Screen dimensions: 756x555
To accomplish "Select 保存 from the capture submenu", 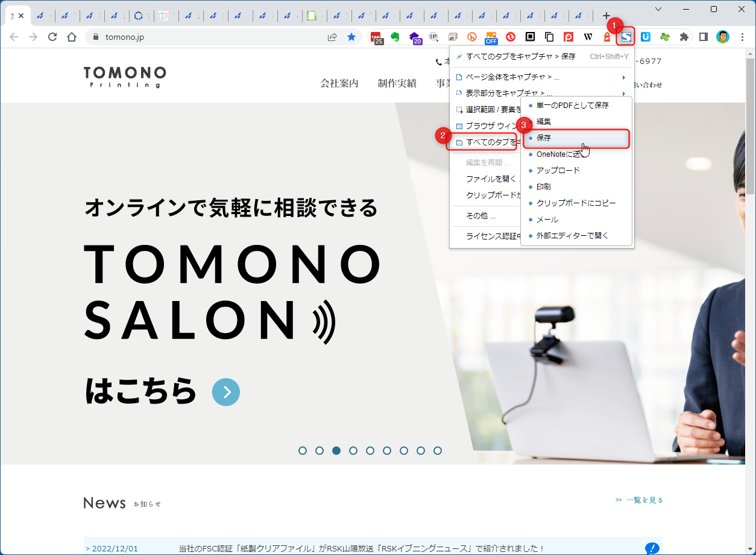I will pyautogui.click(x=543, y=138).
